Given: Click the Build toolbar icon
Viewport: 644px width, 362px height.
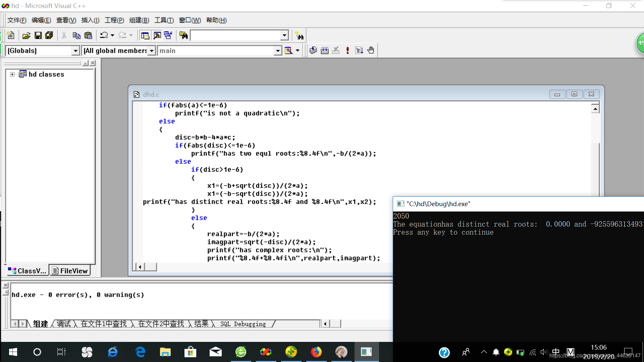Looking at the screenshot, I should (x=325, y=50).
